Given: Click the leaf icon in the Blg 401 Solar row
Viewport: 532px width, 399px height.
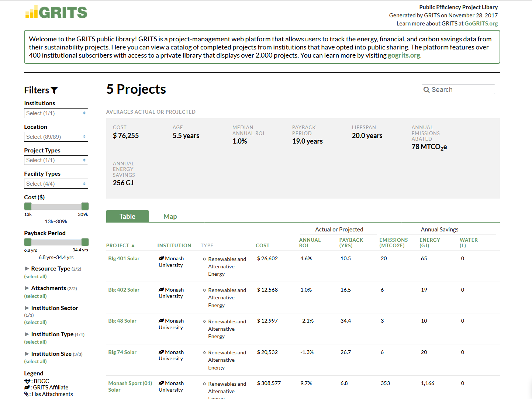Looking at the screenshot, I should 161,258.
